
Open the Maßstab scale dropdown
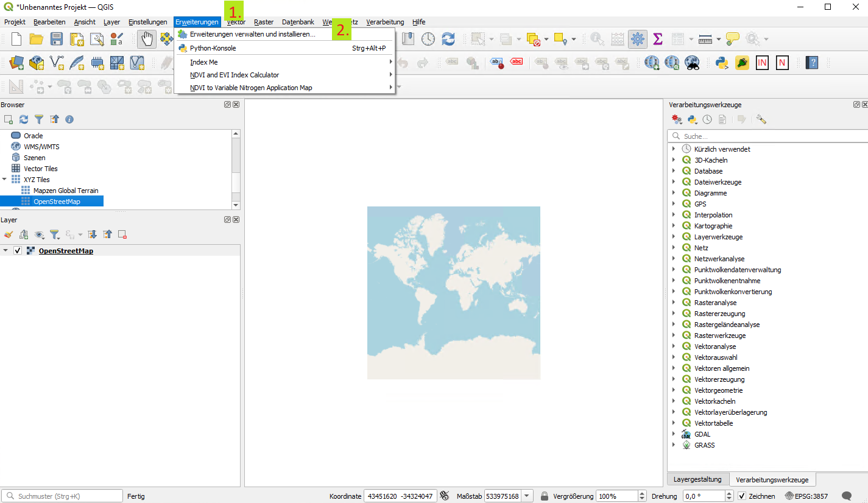pyautogui.click(x=528, y=496)
